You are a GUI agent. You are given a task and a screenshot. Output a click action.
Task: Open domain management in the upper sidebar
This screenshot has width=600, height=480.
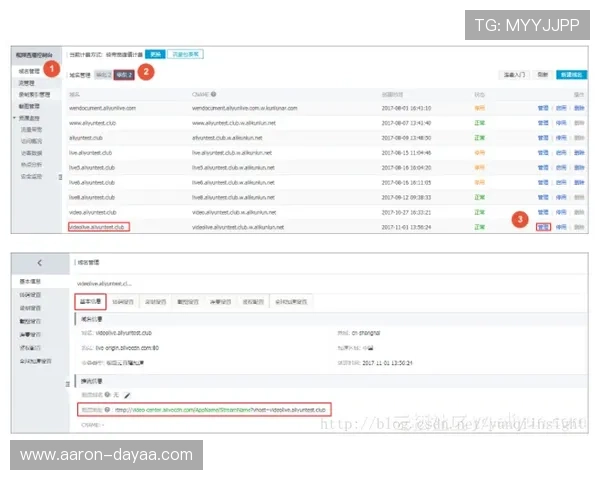click(29, 72)
